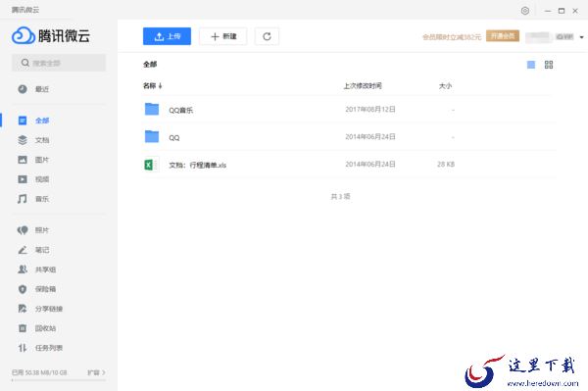This screenshot has width=588, height=391.
Task: Open the 任务列表 sidebar label
Action: pos(49,348)
